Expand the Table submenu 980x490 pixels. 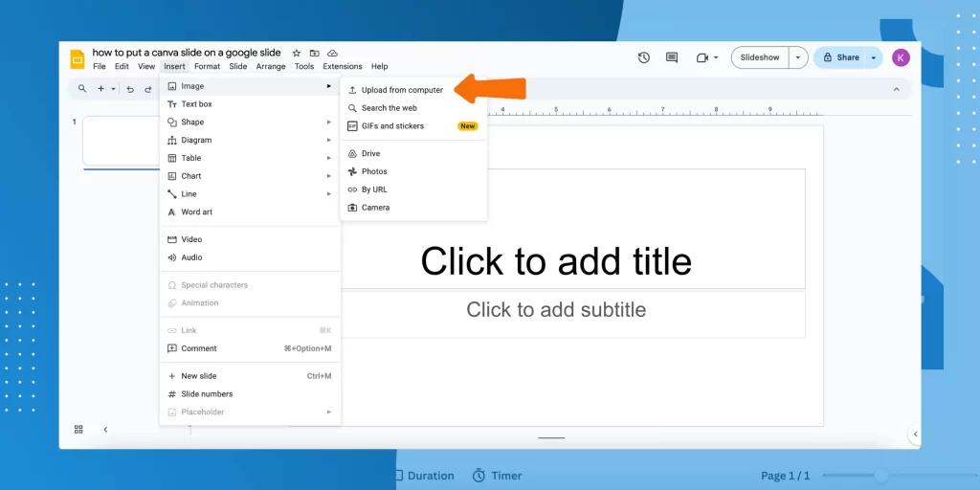tap(250, 158)
